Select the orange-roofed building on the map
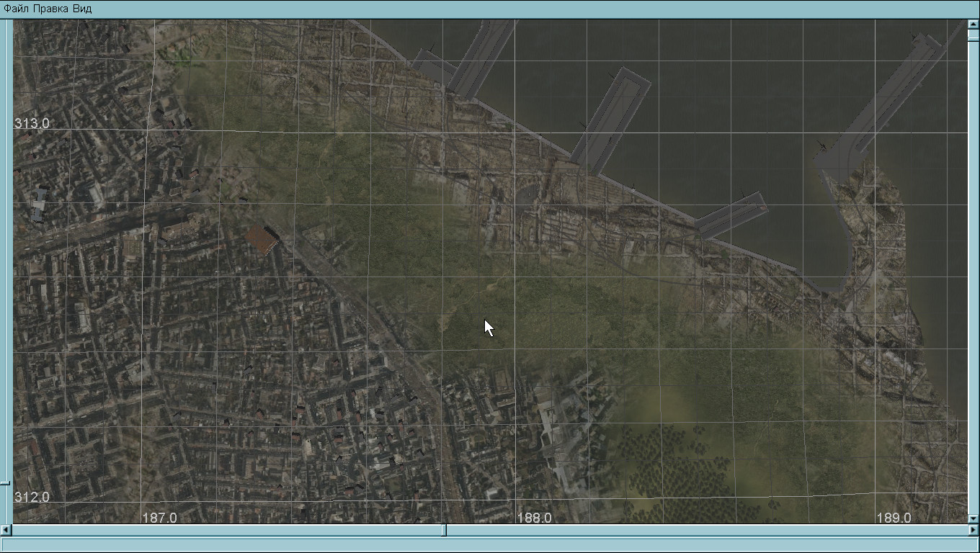This screenshot has height=553, width=980. [x=262, y=239]
